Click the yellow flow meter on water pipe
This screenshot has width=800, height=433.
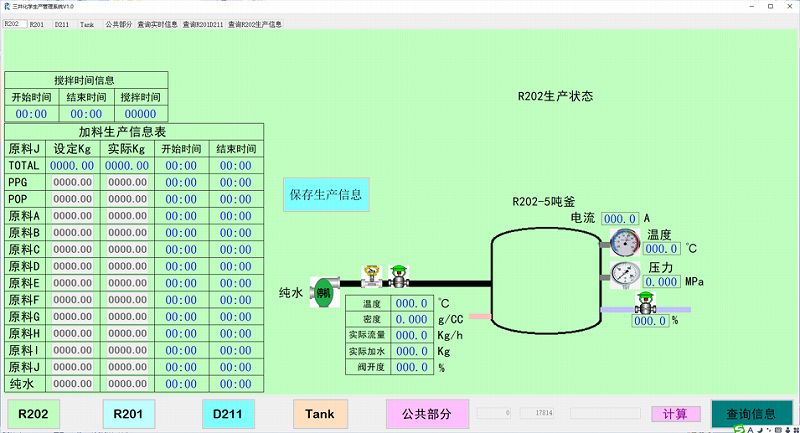(x=372, y=276)
